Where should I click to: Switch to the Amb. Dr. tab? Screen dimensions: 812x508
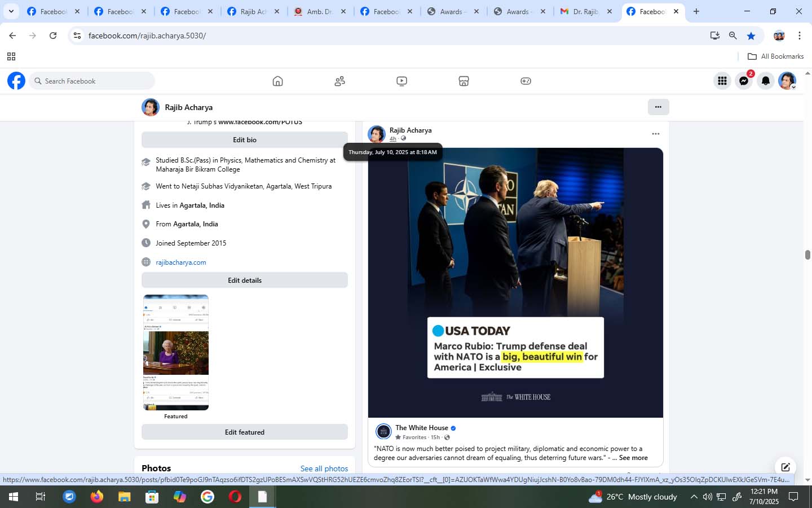click(320, 11)
